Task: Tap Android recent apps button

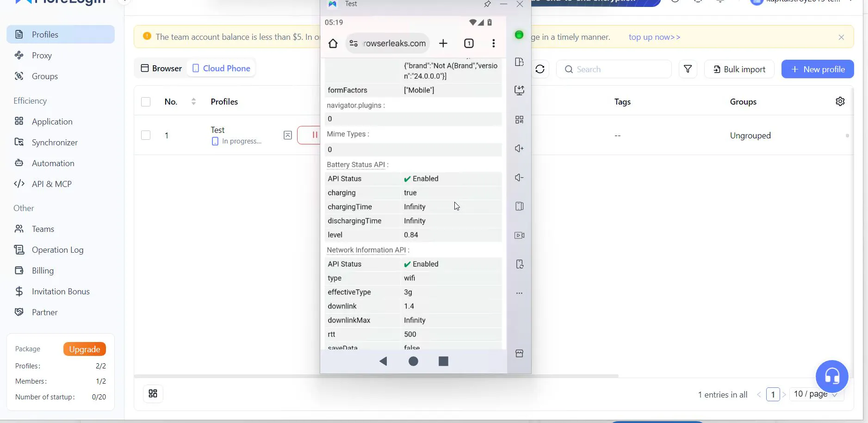Action: coord(443,361)
